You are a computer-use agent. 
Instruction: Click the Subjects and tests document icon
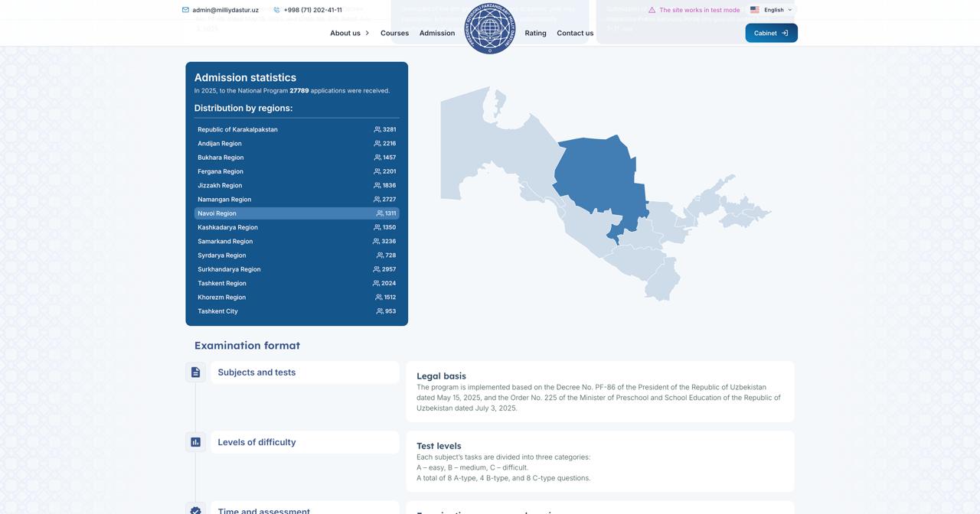pyautogui.click(x=195, y=372)
